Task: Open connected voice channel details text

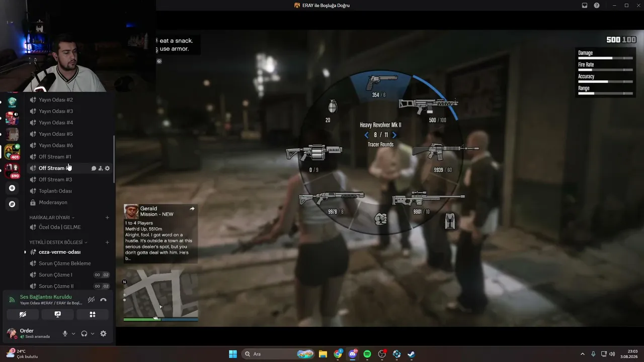Action: pos(51,303)
